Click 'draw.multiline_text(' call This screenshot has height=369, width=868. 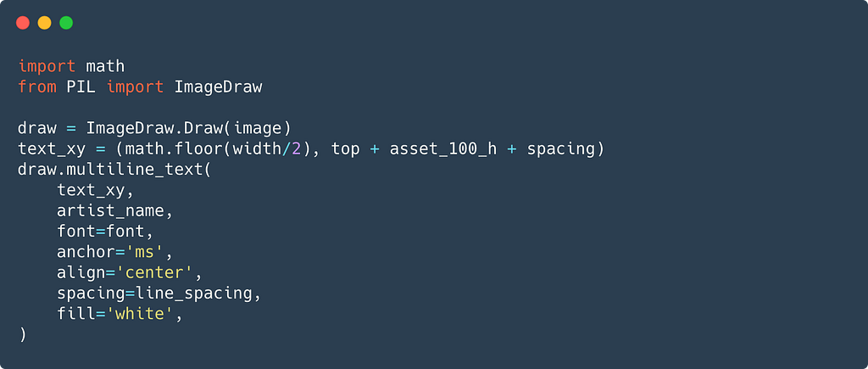pyautogui.click(x=114, y=170)
